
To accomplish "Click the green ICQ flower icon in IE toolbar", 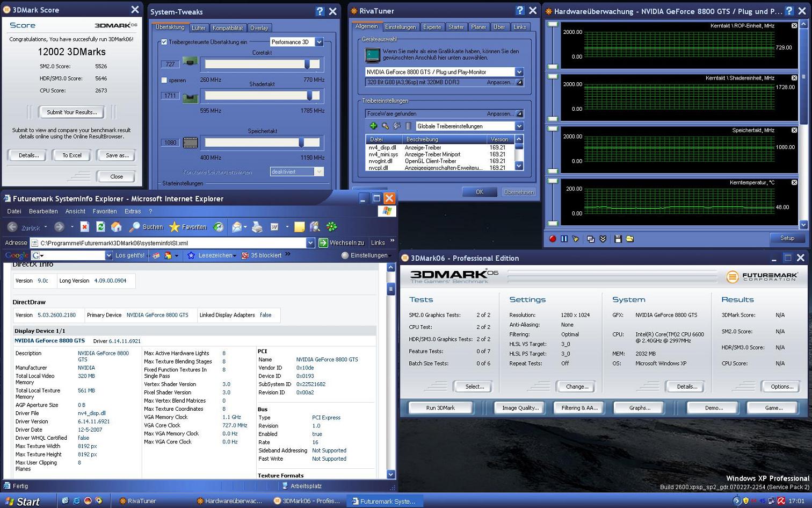I will (x=332, y=227).
